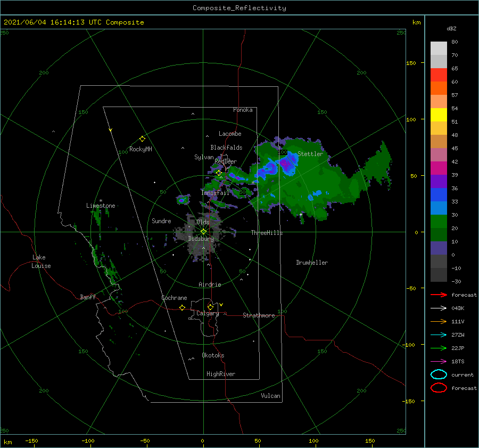The height and width of the screenshot is (448, 479).
Task: Click the Drumheller city label
Action: (312, 263)
